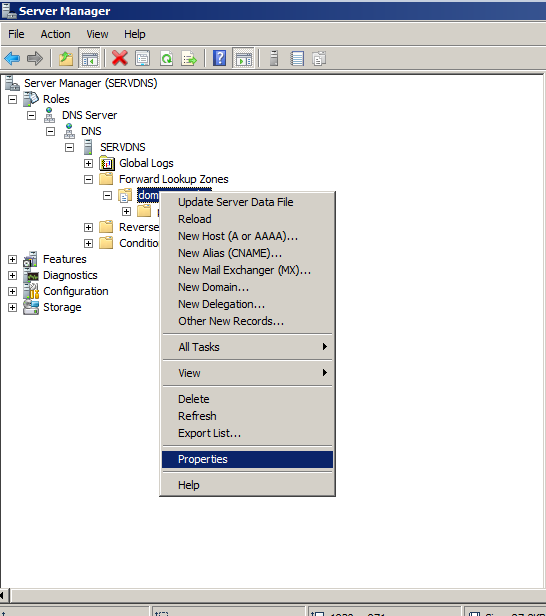Image resolution: width=546 pixels, height=616 pixels.
Task: Click the New Server tower toolbar icon
Action: [x=274, y=59]
